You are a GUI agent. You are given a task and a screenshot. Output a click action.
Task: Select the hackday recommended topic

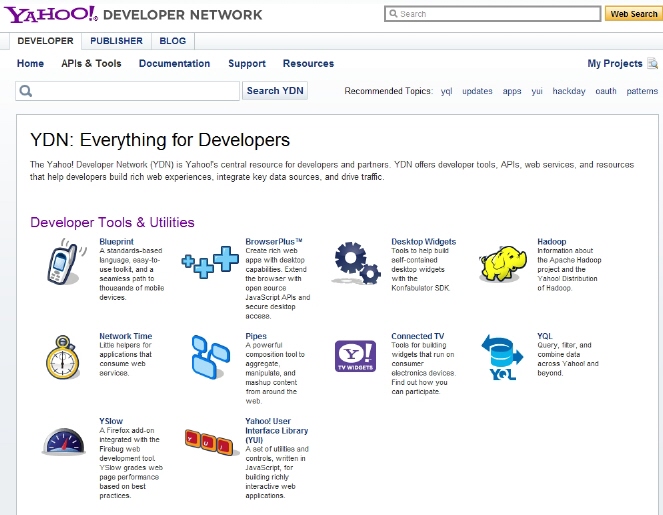coord(569,91)
